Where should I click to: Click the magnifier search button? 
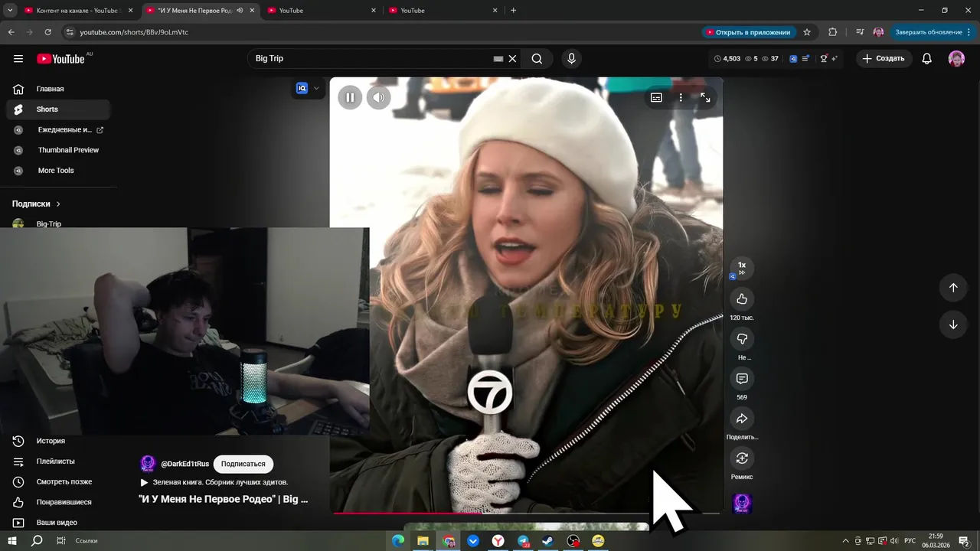tap(537, 58)
